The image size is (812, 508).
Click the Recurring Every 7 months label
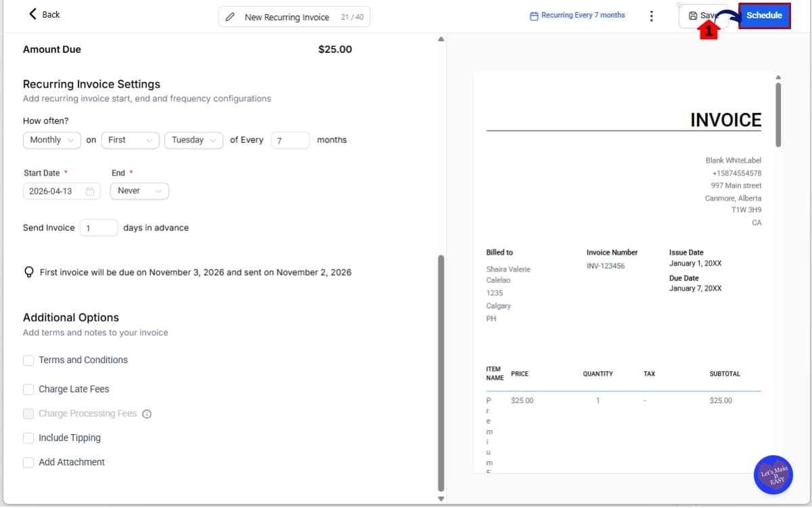pyautogui.click(x=582, y=15)
